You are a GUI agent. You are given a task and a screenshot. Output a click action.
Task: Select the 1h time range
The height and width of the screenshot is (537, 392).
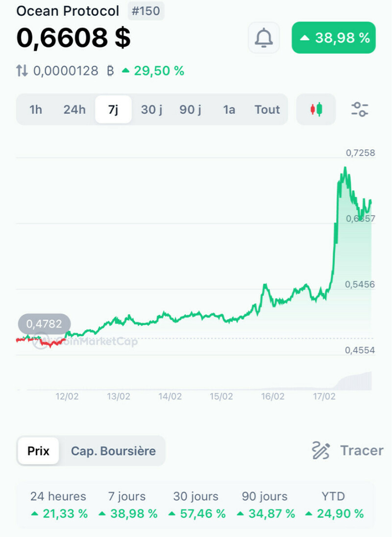click(36, 109)
